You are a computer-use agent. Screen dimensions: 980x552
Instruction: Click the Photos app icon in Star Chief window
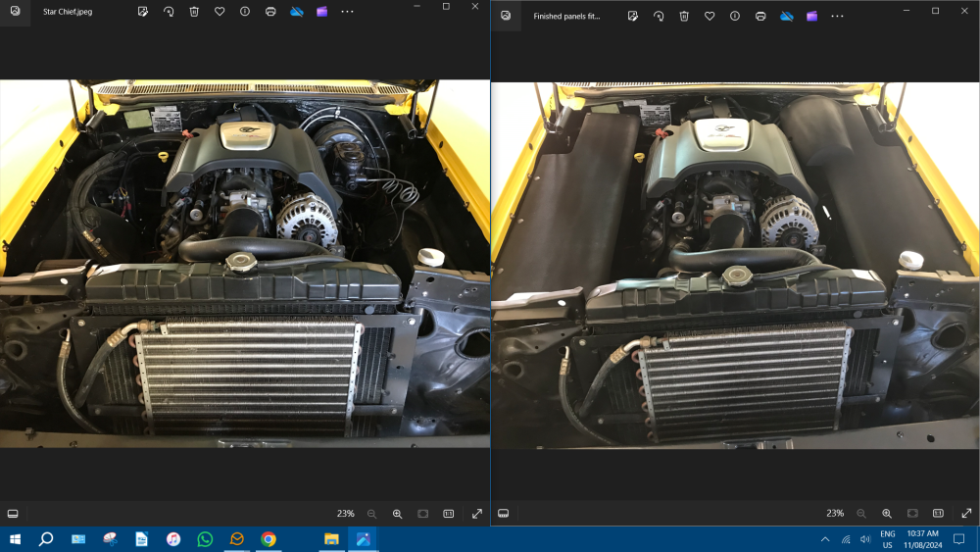click(15, 11)
